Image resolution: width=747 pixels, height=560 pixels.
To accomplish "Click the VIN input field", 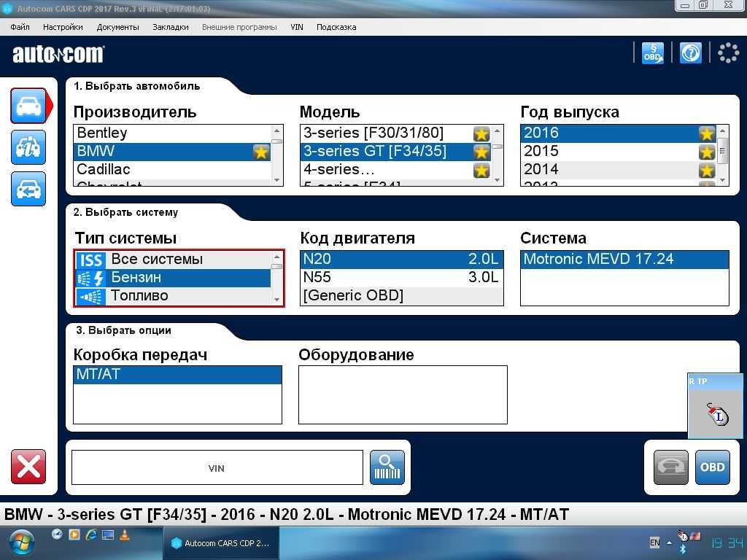I will click(217, 467).
